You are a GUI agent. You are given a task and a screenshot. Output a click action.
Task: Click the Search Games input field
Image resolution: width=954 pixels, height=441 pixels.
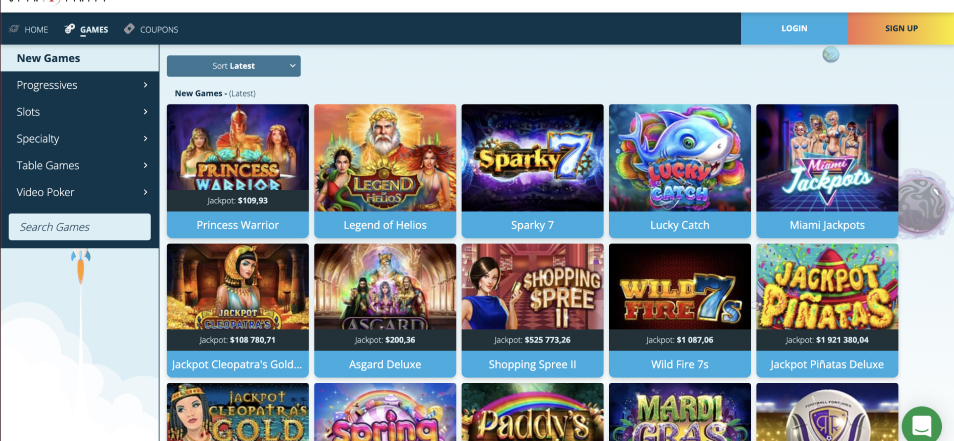point(80,227)
